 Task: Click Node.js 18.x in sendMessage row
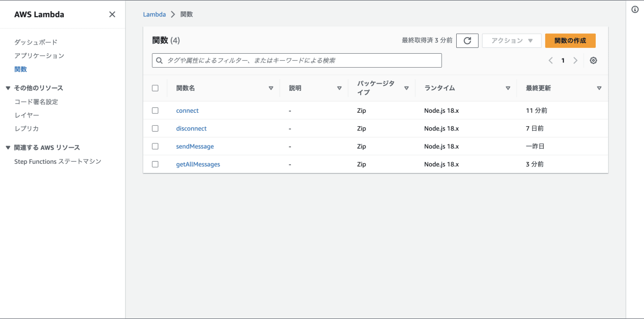442,146
